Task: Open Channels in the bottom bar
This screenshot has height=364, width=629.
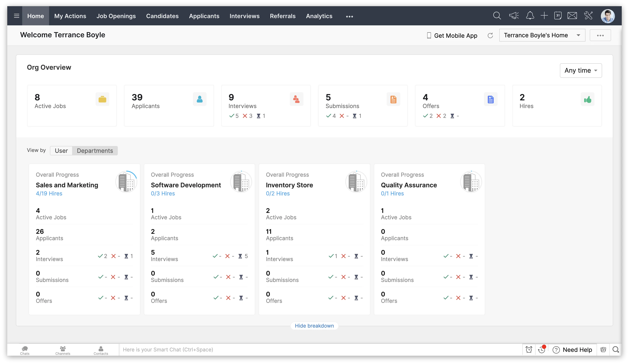Action: [63, 350]
